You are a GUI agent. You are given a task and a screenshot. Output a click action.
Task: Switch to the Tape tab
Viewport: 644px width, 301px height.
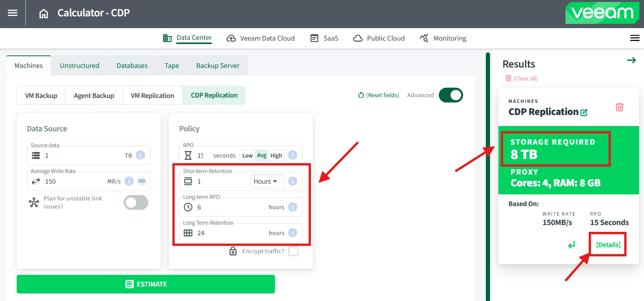click(172, 66)
